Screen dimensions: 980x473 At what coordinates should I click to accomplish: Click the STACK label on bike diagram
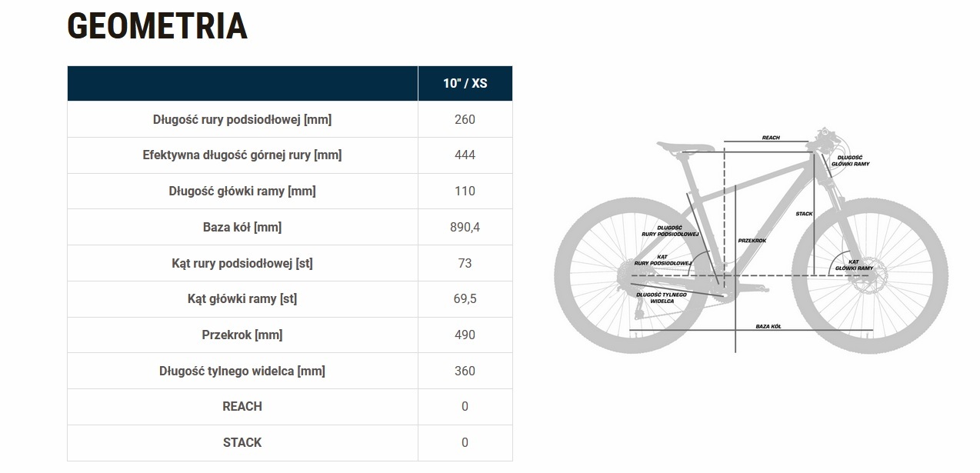(x=804, y=214)
